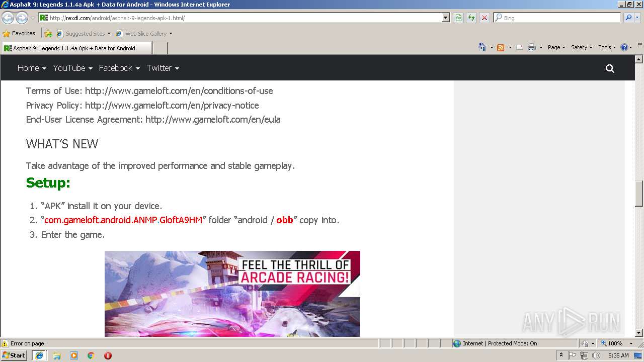The height and width of the screenshot is (362, 644).
Task: Select the Asphalt 9 Legends tab
Action: pyautogui.click(x=76, y=48)
